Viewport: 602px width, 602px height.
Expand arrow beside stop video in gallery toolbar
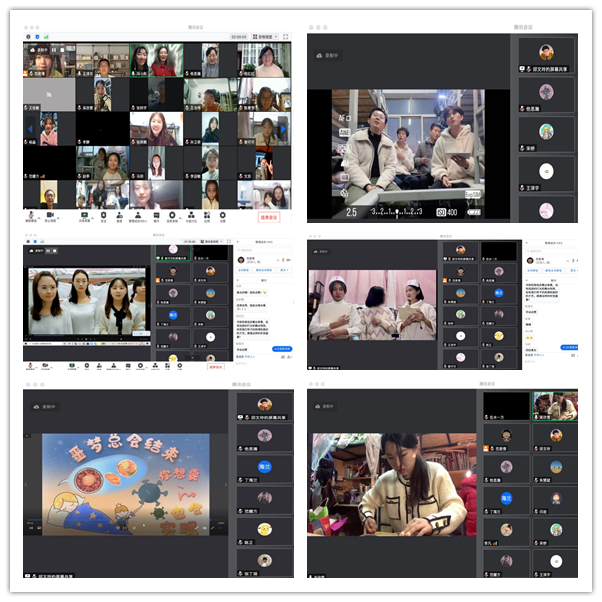60,214
